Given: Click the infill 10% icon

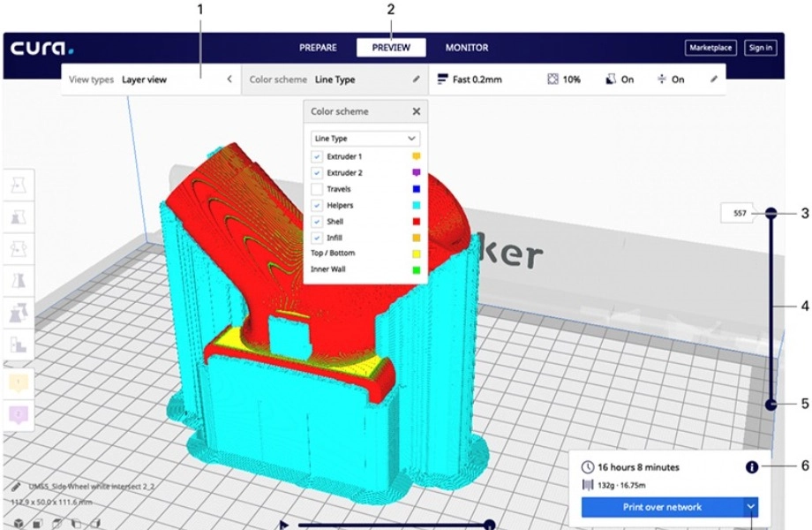Looking at the screenshot, I should tap(553, 79).
